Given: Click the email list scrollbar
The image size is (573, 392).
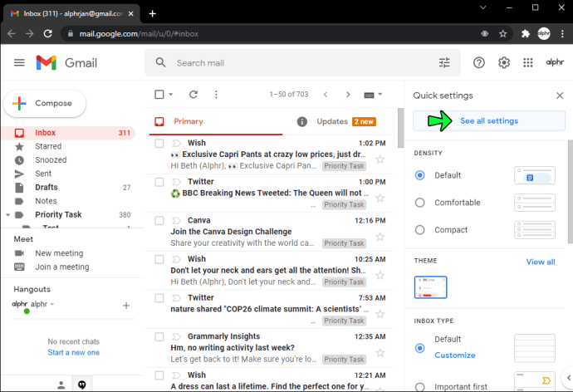Looking at the screenshot, I should 400,128.
